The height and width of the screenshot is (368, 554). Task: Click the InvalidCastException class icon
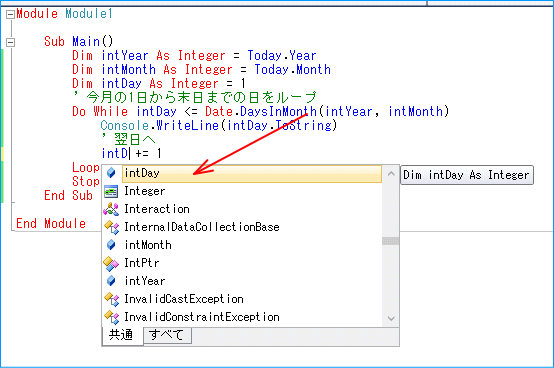(112, 299)
